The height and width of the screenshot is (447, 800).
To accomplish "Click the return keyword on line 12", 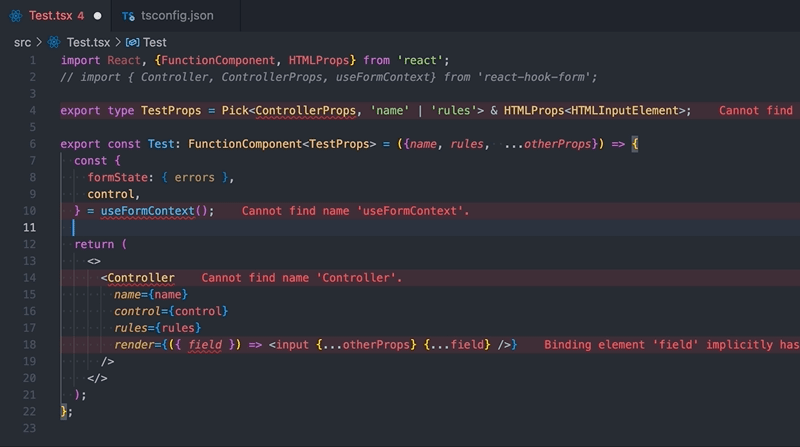I will 94,244.
